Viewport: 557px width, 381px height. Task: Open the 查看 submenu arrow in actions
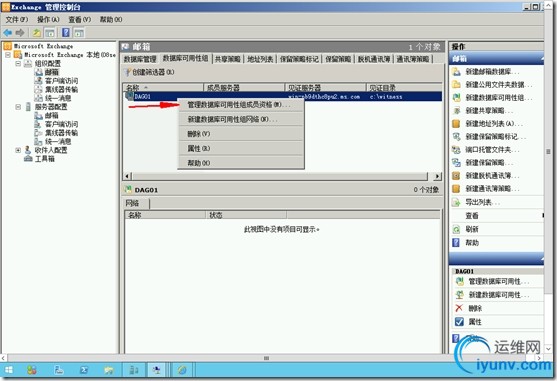542,216
